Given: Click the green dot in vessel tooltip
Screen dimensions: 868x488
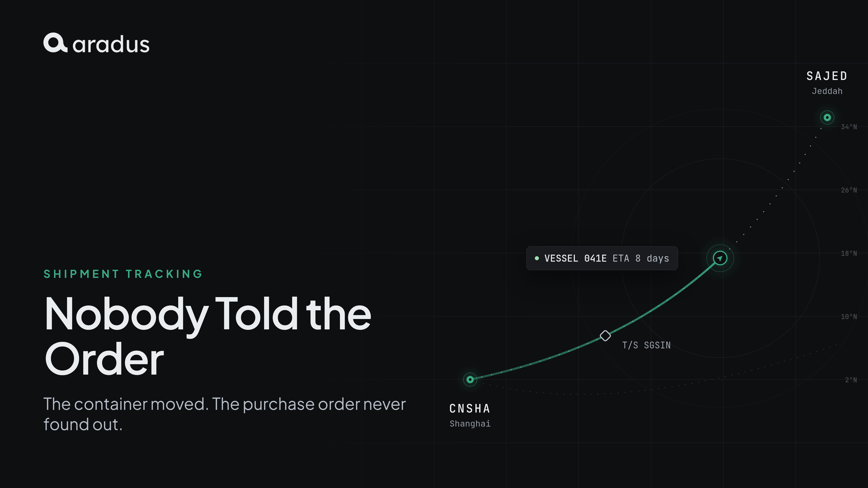Looking at the screenshot, I should click(x=537, y=258).
